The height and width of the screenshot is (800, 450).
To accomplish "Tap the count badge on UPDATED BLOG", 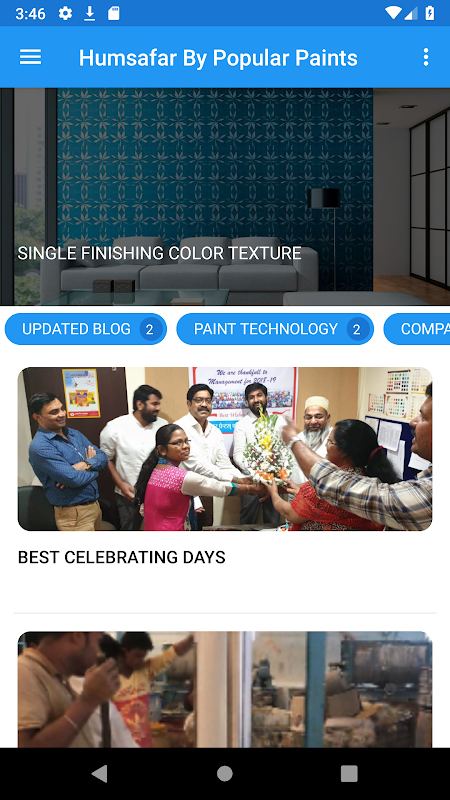I will (x=150, y=330).
